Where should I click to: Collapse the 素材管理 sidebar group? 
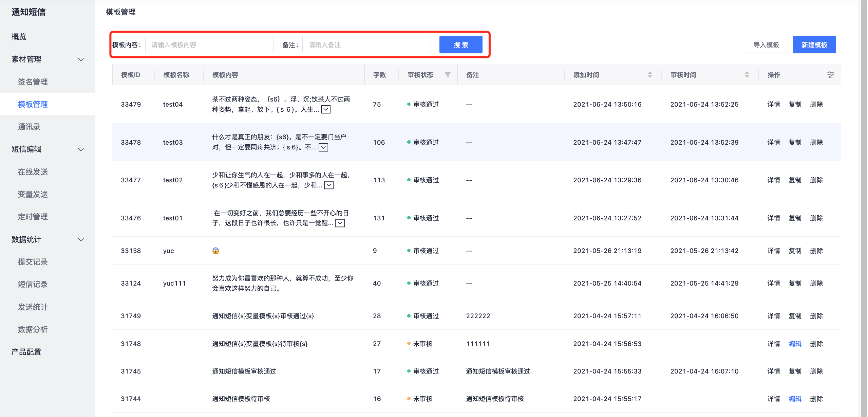[x=81, y=59]
